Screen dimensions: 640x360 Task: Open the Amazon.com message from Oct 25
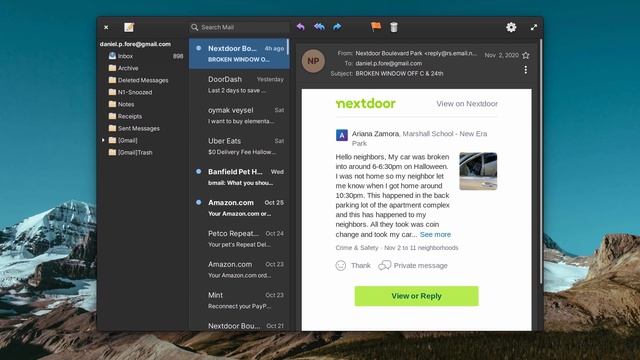(239, 208)
